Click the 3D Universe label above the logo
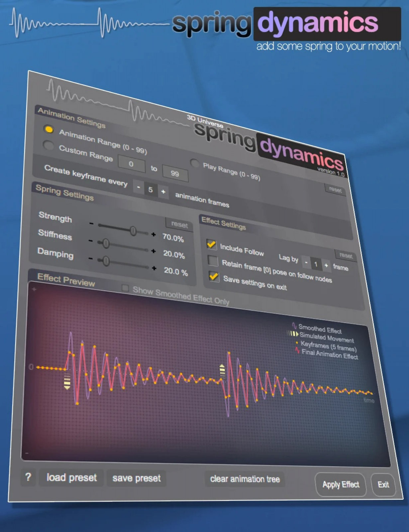Image resolution: width=409 pixels, height=532 pixels. [205, 121]
